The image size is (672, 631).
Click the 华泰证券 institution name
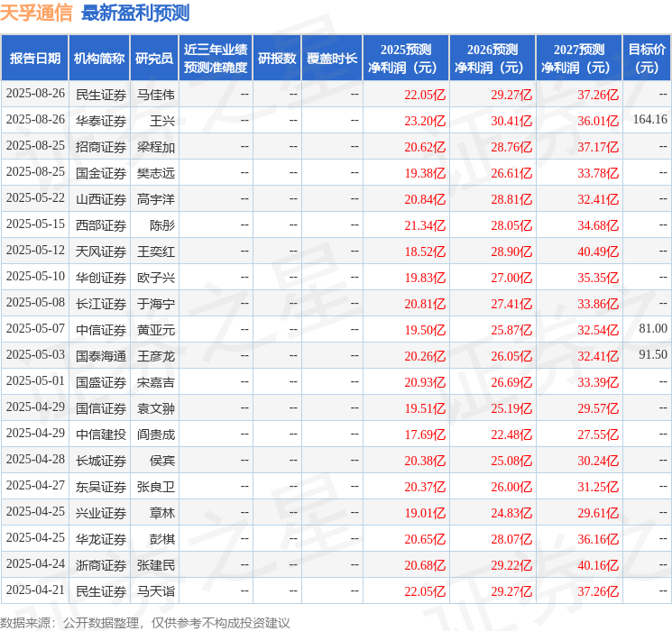coord(101,120)
